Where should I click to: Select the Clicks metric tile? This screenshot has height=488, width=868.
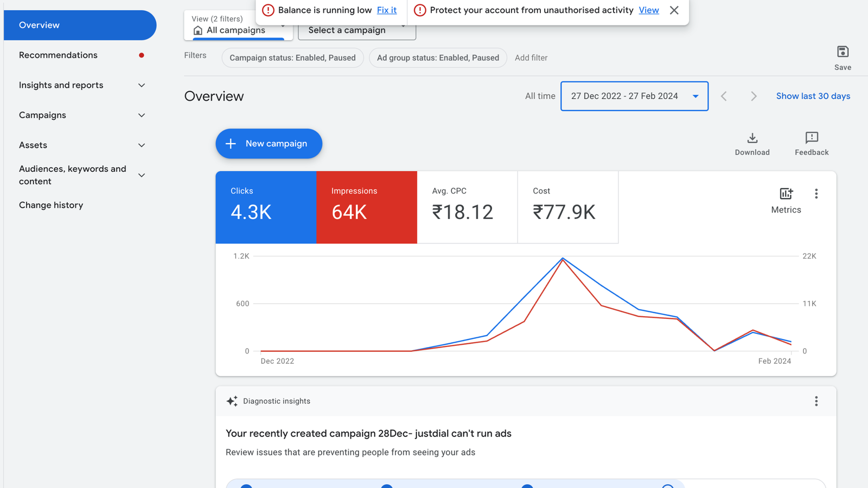266,207
